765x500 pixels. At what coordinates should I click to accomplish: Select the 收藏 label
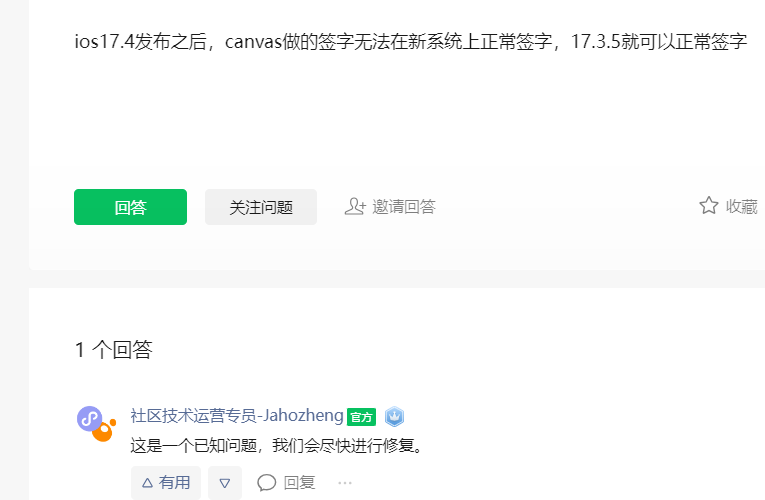[742, 206]
